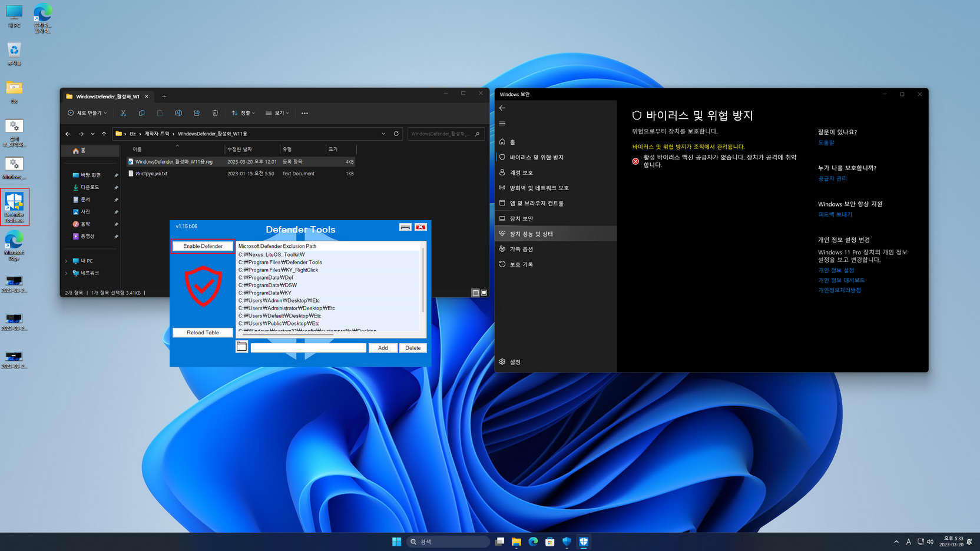Open the 정렬 sort dropdown
The height and width of the screenshot is (551, 980).
tap(243, 113)
